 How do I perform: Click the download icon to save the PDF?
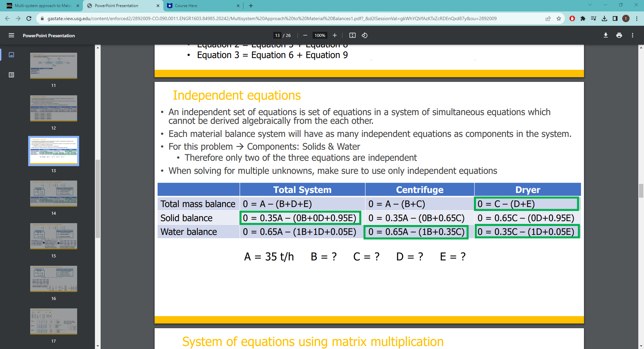tap(605, 35)
